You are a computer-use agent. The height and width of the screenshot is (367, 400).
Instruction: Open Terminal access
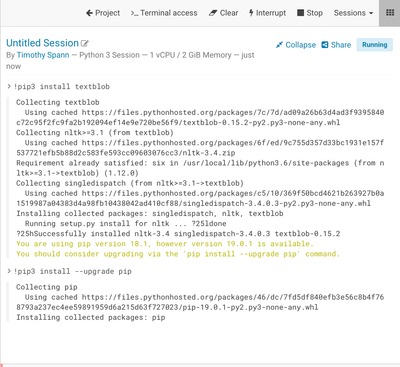tap(164, 13)
